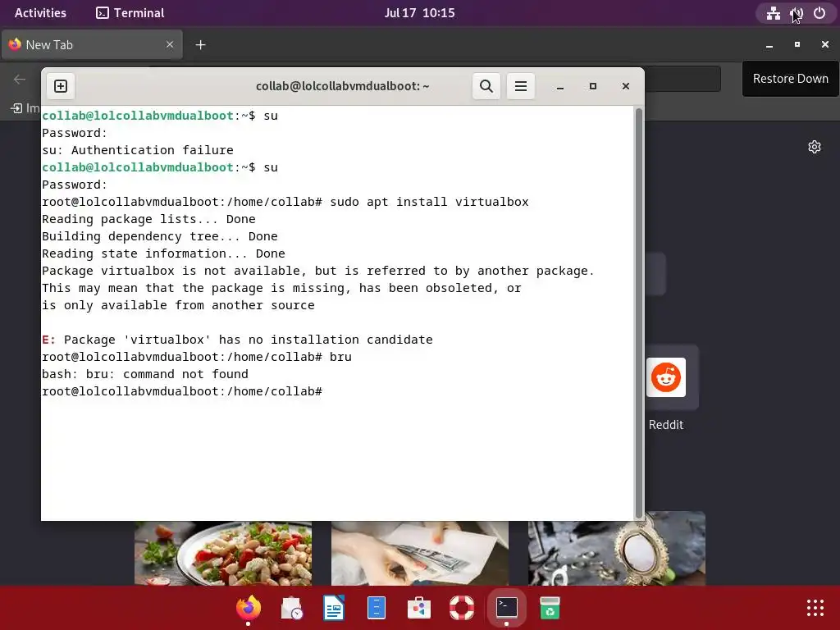This screenshot has width=840, height=630.
Task: Open the Software store from dock
Action: point(419,608)
